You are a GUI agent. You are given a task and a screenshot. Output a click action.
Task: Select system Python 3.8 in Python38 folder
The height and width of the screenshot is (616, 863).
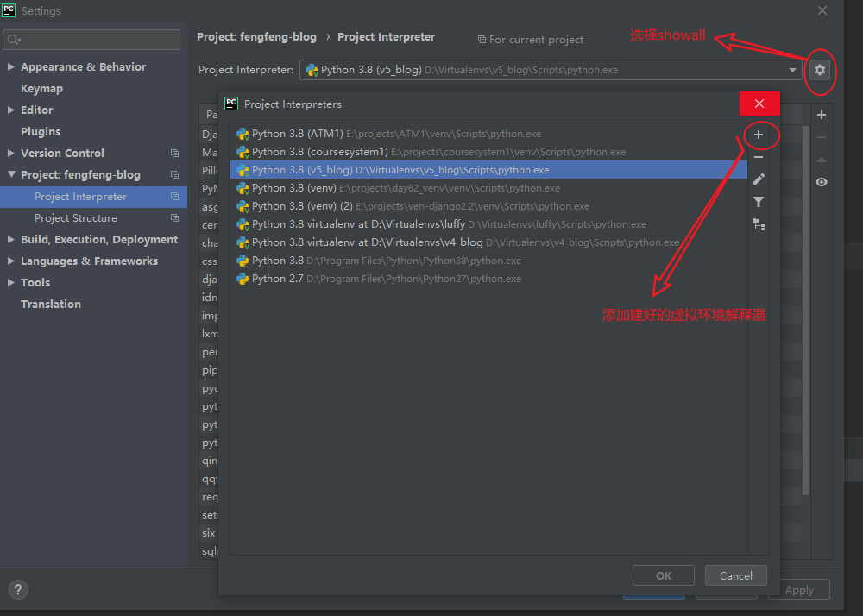(x=488, y=261)
